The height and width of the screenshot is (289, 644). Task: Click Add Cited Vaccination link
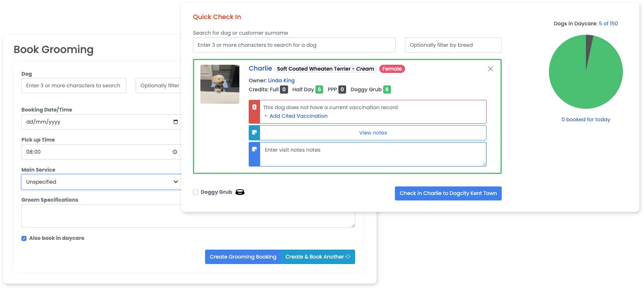pos(299,116)
